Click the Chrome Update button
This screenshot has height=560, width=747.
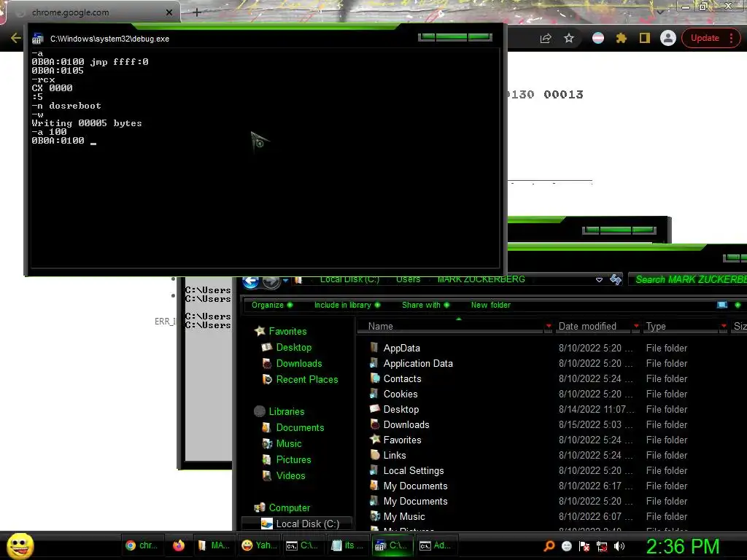pos(705,38)
